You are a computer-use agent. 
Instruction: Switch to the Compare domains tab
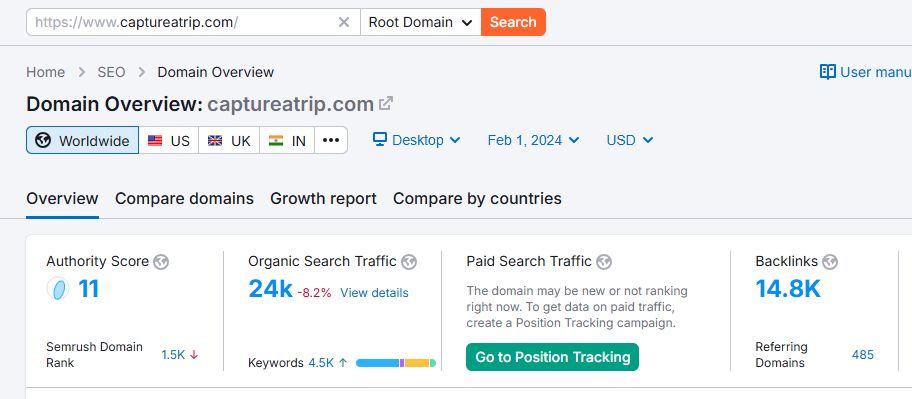click(x=184, y=199)
